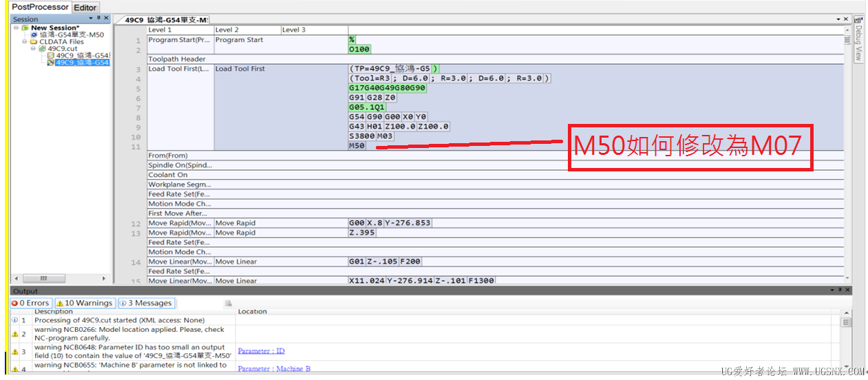Switch to the PostProcessor tab
868x380 pixels.
[40, 7]
